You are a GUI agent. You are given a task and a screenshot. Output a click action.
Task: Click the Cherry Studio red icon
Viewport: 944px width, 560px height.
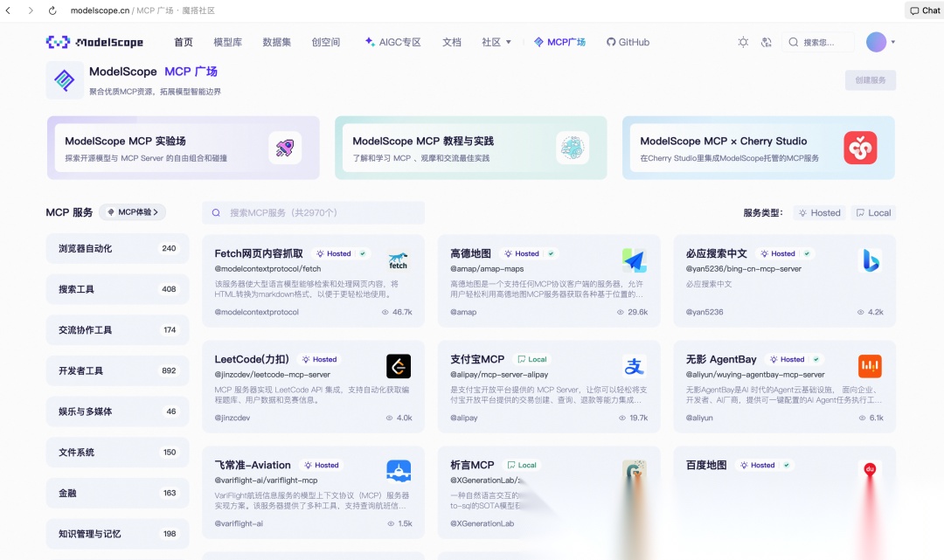click(860, 148)
